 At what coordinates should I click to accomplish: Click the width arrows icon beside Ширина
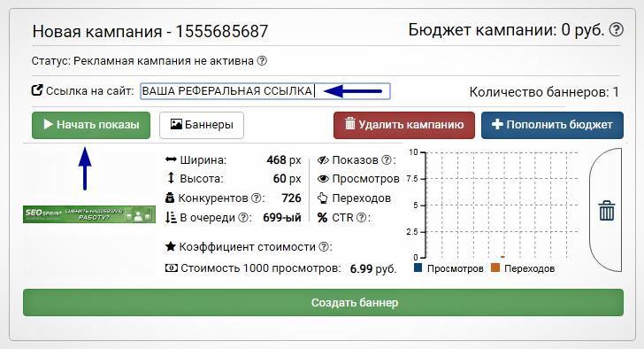click(x=171, y=159)
